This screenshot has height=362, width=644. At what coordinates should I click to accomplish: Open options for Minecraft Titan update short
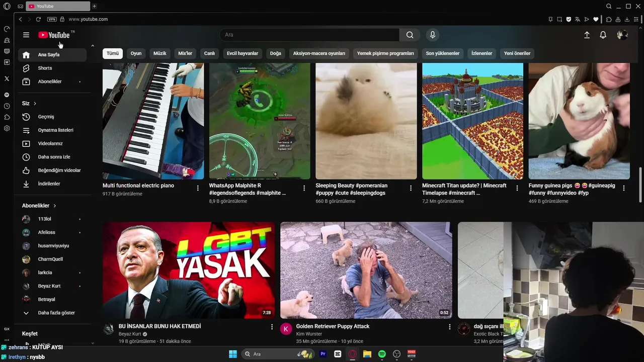point(517,188)
